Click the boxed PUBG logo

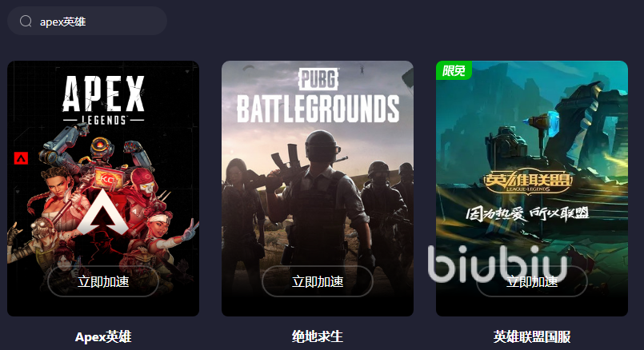318,79
